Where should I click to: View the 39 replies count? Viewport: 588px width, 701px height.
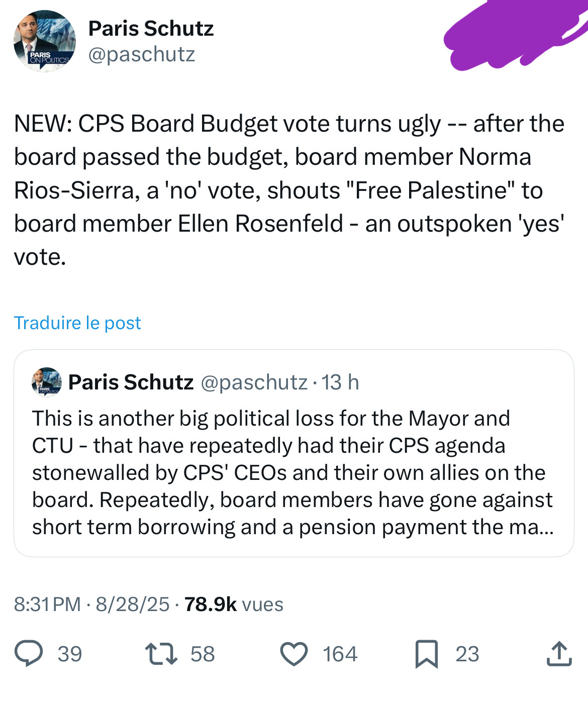(x=70, y=654)
